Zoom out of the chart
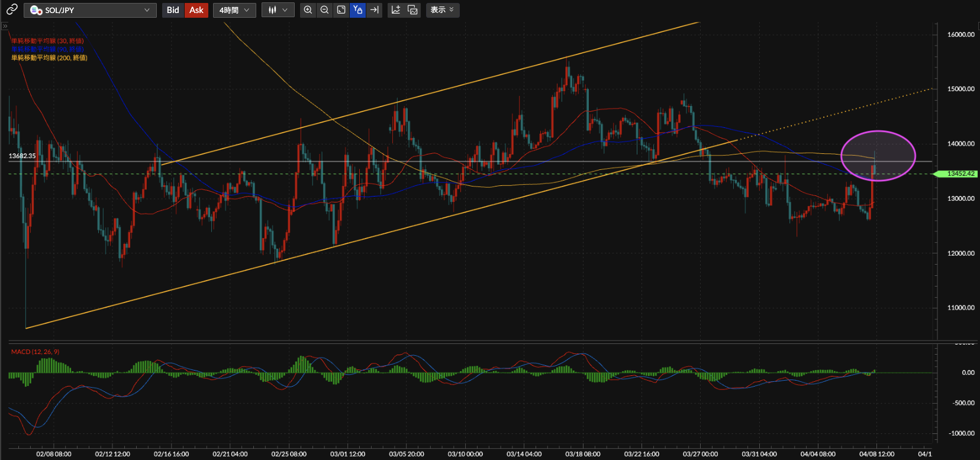This screenshot has width=980, height=460. click(324, 10)
